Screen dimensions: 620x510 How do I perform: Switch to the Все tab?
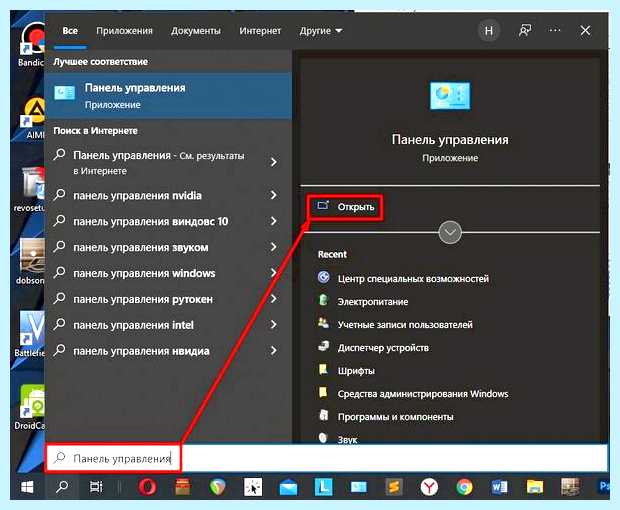(x=70, y=31)
